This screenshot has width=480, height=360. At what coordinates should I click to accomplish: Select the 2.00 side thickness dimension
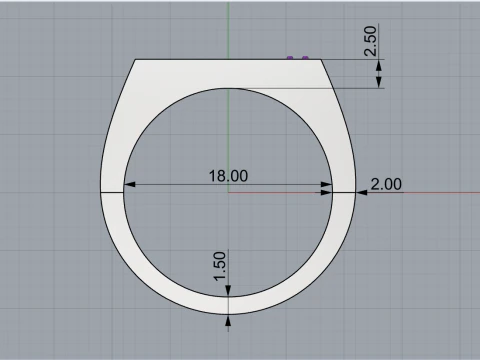386,184
